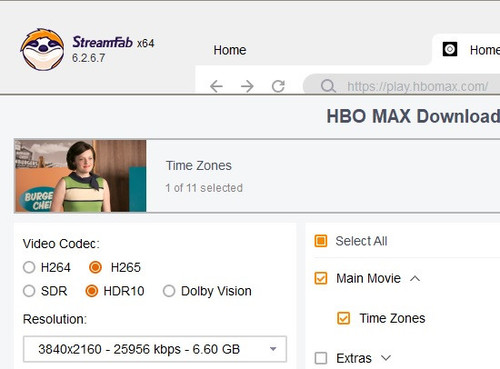Choose the SDR option
The image size is (500, 369).
(29, 291)
